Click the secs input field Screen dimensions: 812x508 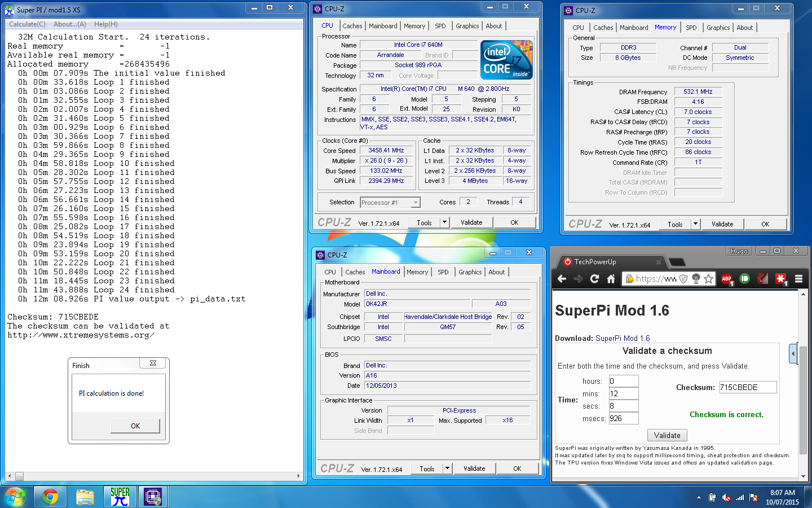[x=623, y=406]
